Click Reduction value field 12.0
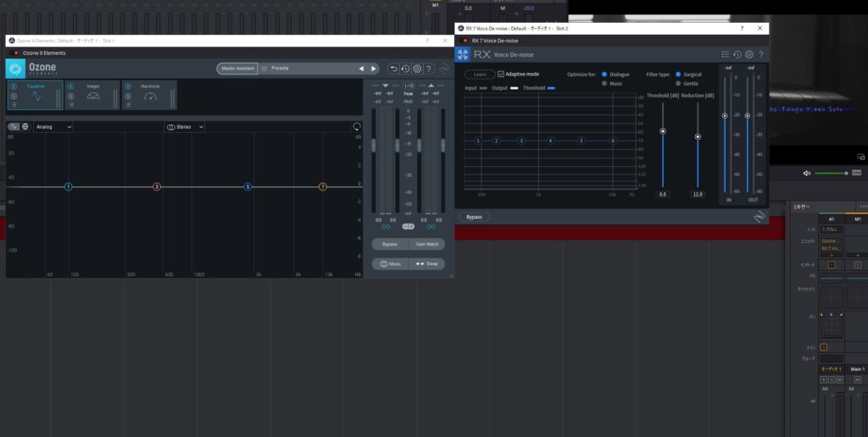 [698, 194]
